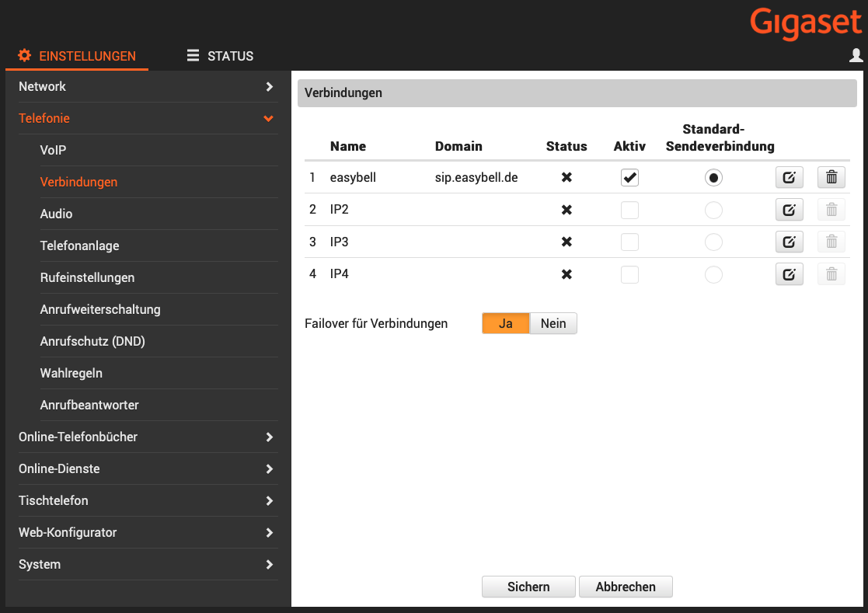Image resolution: width=868 pixels, height=613 pixels.
Task: Set Failover für Verbindungen to Ja
Action: (505, 324)
